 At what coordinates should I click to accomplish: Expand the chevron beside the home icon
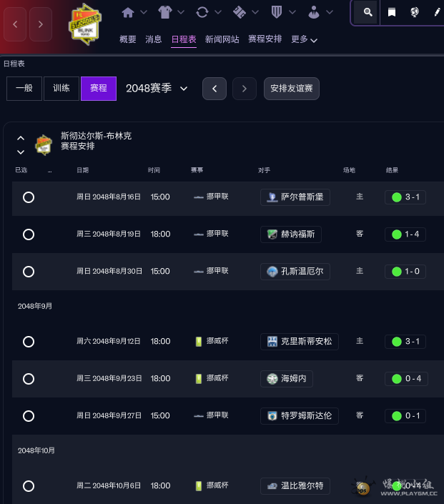click(144, 12)
